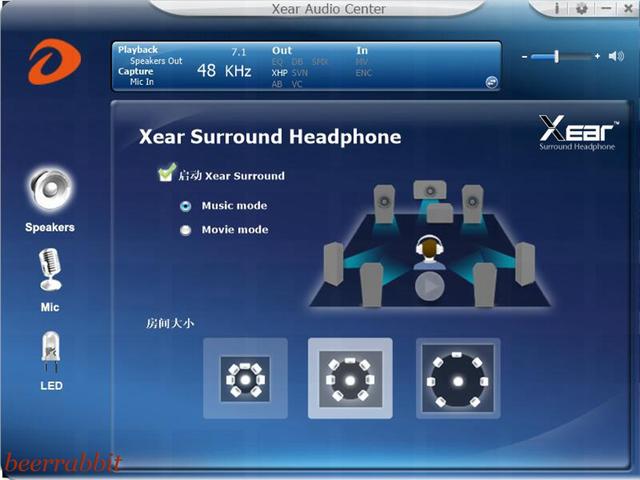Click the volume plus sign
640x480 pixels.
tap(597, 56)
